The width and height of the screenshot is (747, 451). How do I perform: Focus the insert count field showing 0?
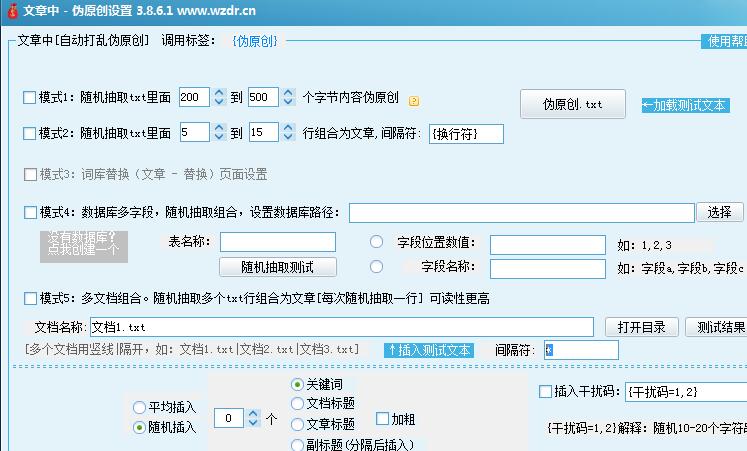click(229, 418)
